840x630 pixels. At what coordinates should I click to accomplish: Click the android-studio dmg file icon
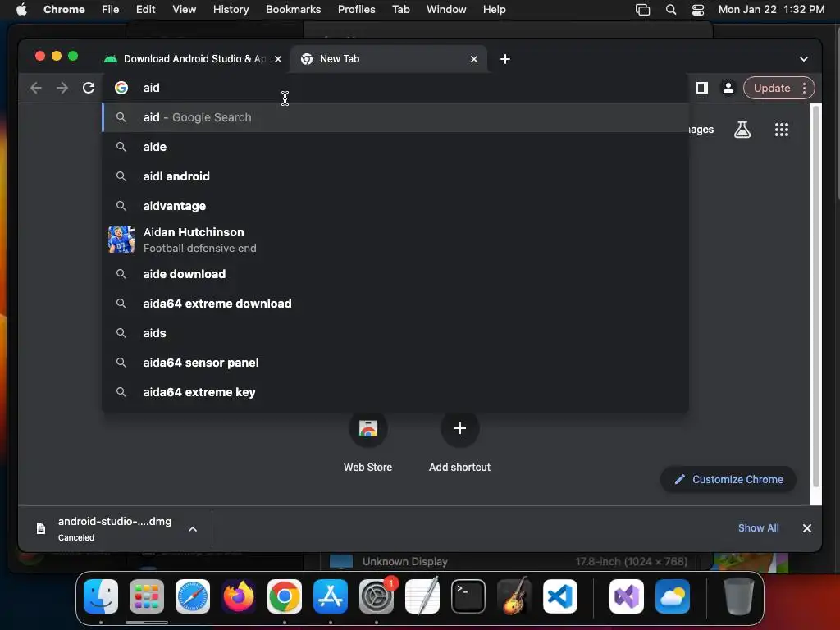(x=41, y=529)
